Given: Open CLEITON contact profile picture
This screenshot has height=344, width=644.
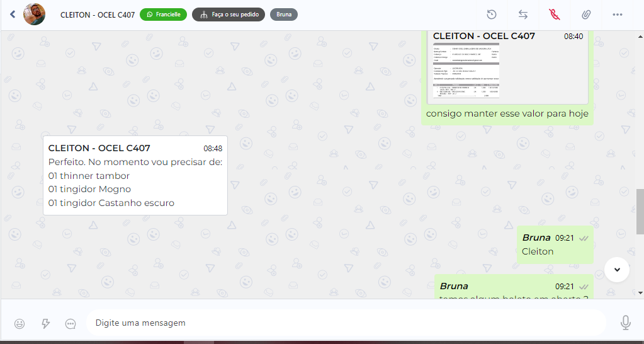Looking at the screenshot, I should coord(34,14).
